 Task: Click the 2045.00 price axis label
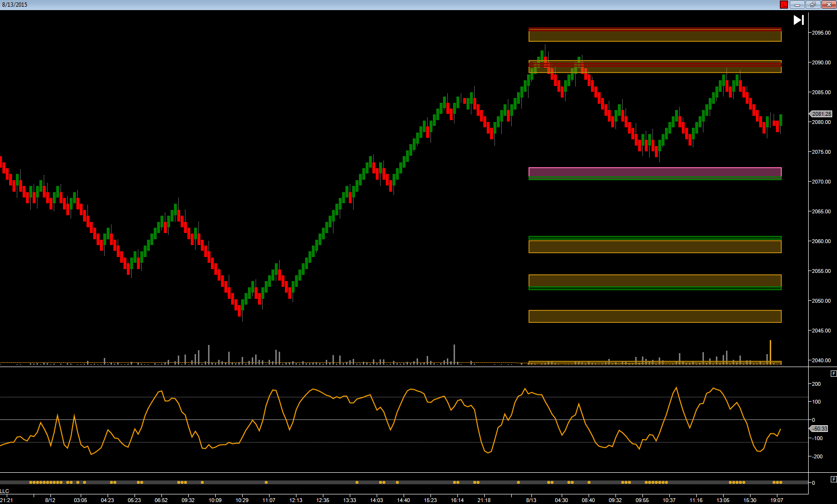click(x=821, y=331)
